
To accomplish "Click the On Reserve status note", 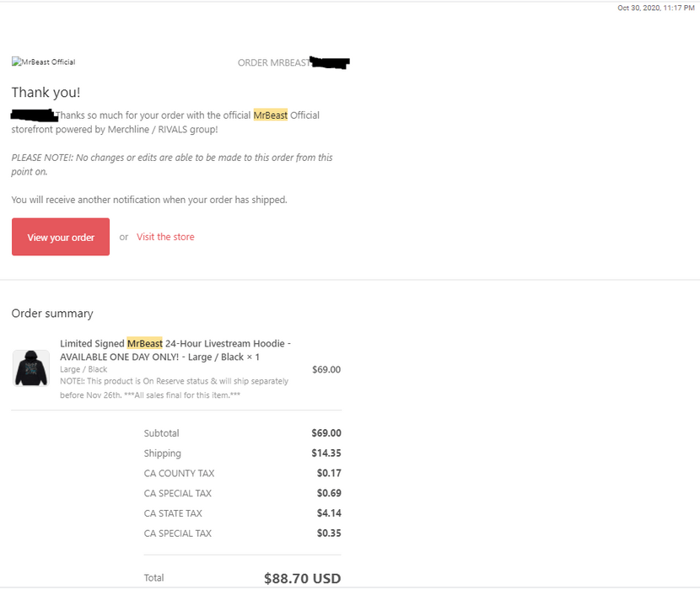I will 174,387.
